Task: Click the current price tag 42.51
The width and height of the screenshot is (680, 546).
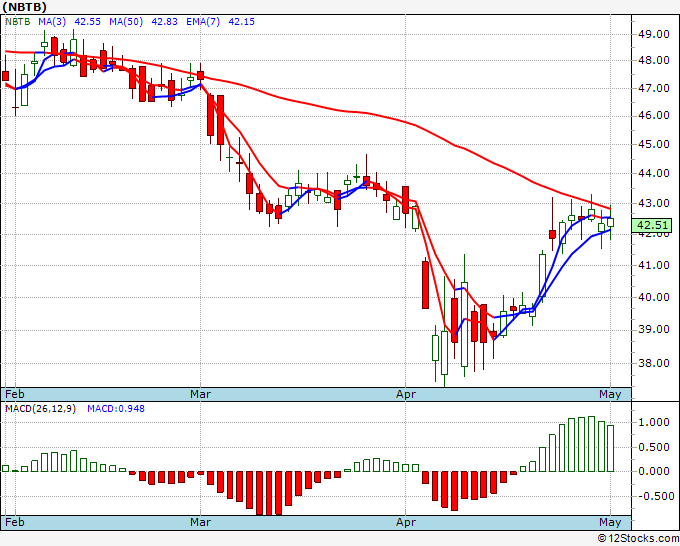Action: coord(652,226)
